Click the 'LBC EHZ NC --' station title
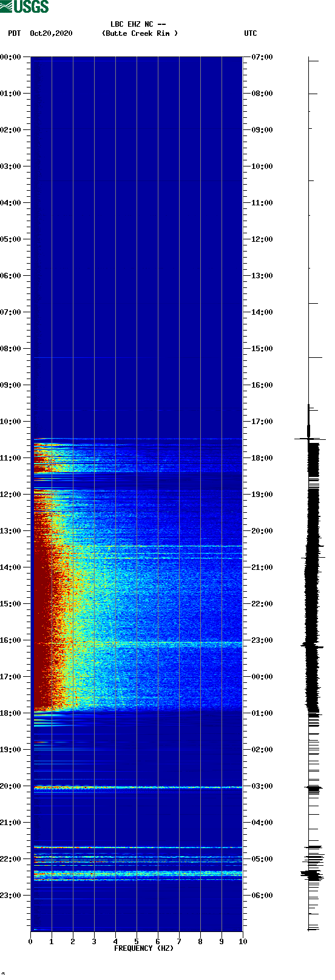 [x=138, y=24]
